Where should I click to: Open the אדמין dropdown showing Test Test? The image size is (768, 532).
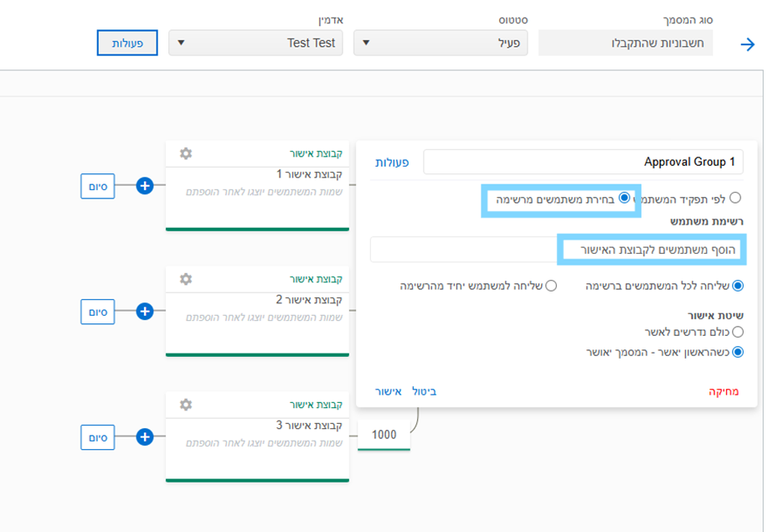coord(255,43)
